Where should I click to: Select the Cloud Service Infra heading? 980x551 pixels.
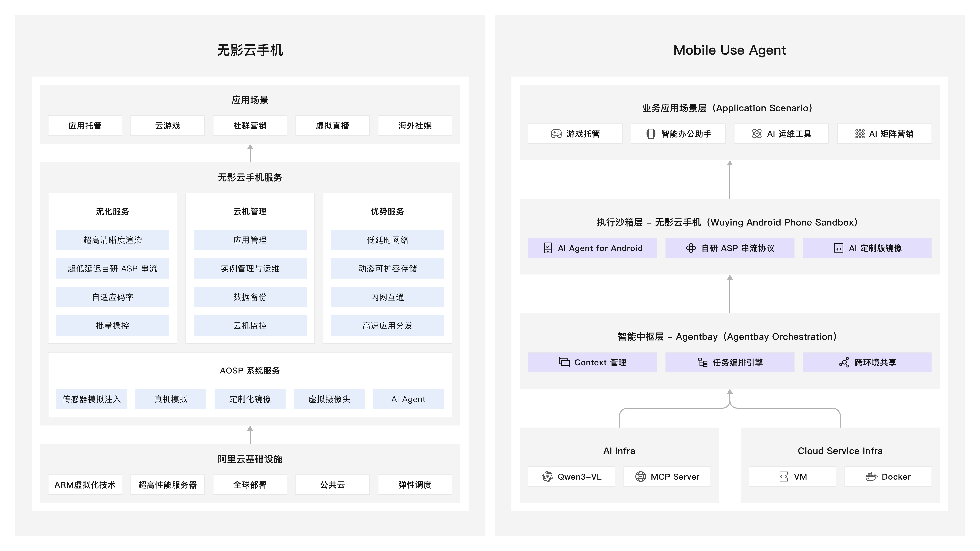pos(840,451)
